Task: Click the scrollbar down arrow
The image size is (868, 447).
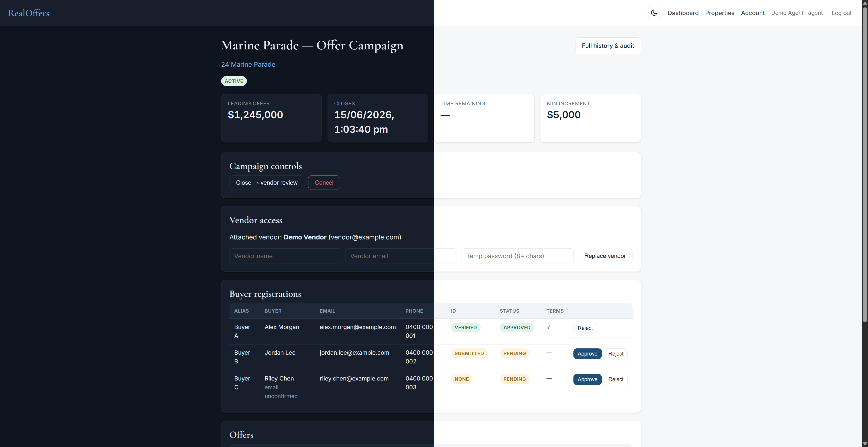Action: [865, 444]
